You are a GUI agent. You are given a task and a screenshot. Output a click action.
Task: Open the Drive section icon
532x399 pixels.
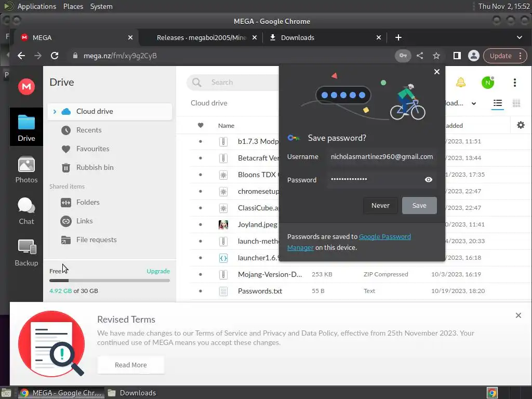(x=26, y=128)
